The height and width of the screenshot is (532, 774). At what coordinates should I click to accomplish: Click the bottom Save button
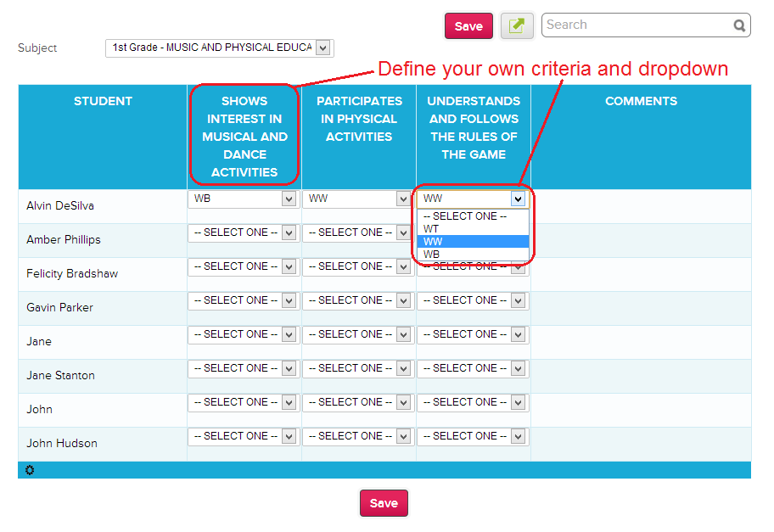click(384, 503)
